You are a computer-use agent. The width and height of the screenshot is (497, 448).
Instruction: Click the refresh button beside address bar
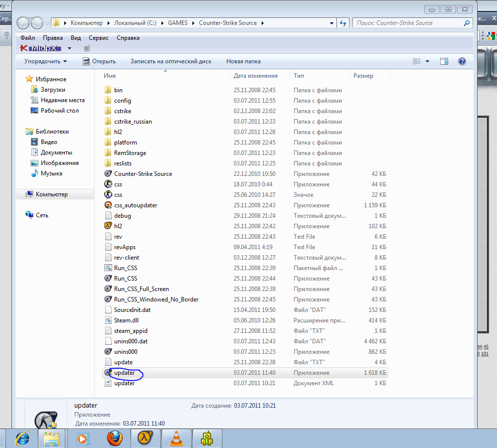(x=343, y=23)
